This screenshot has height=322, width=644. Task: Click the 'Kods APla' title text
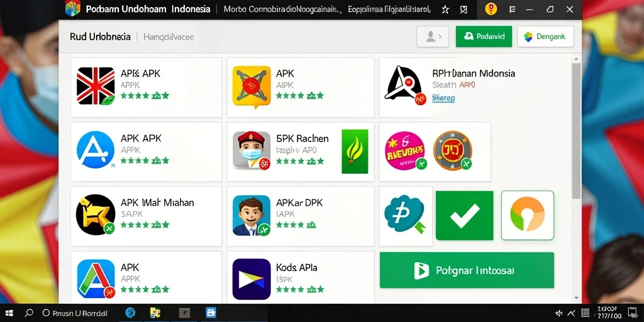click(x=297, y=267)
